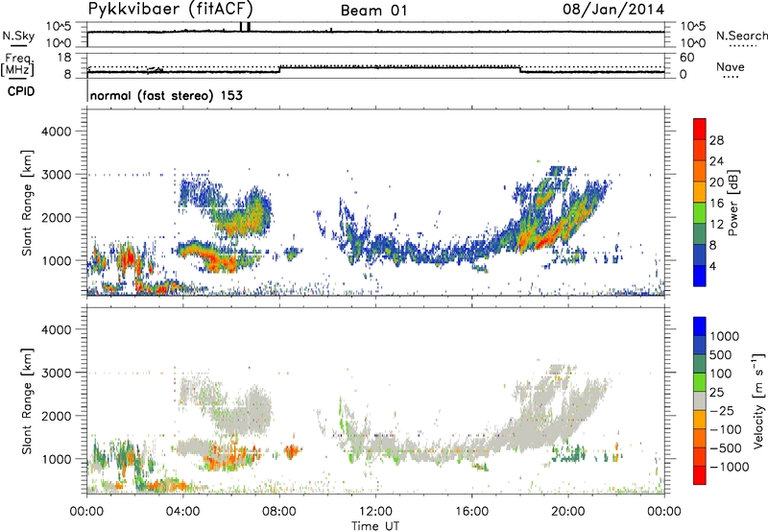Click the blue bottom segment of Power bar
768x532 pixels.
(700, 276)
